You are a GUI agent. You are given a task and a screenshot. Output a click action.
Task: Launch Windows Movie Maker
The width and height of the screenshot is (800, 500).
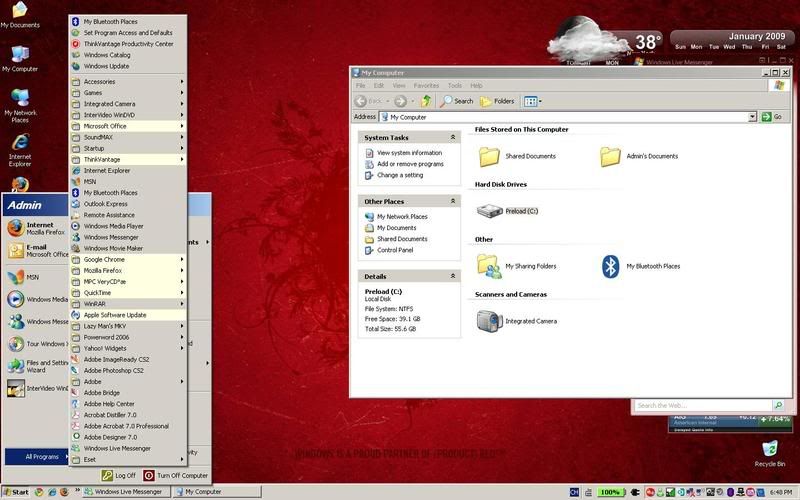pos(128,248)
